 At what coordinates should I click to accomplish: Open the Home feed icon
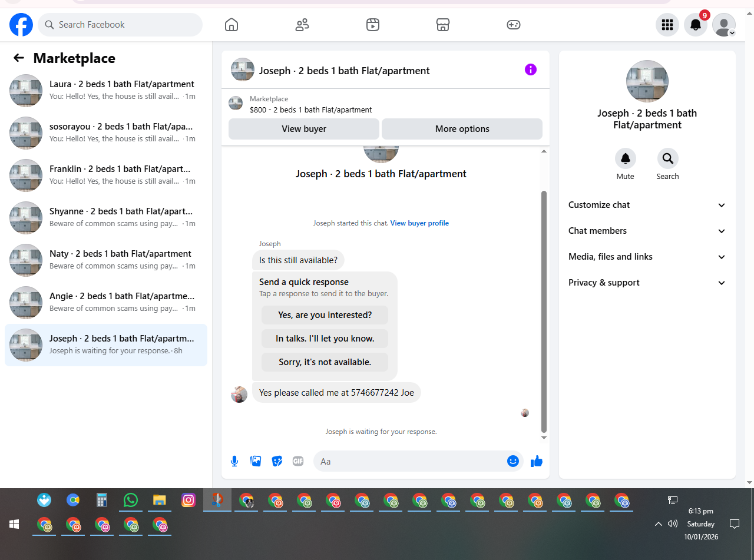232,25
